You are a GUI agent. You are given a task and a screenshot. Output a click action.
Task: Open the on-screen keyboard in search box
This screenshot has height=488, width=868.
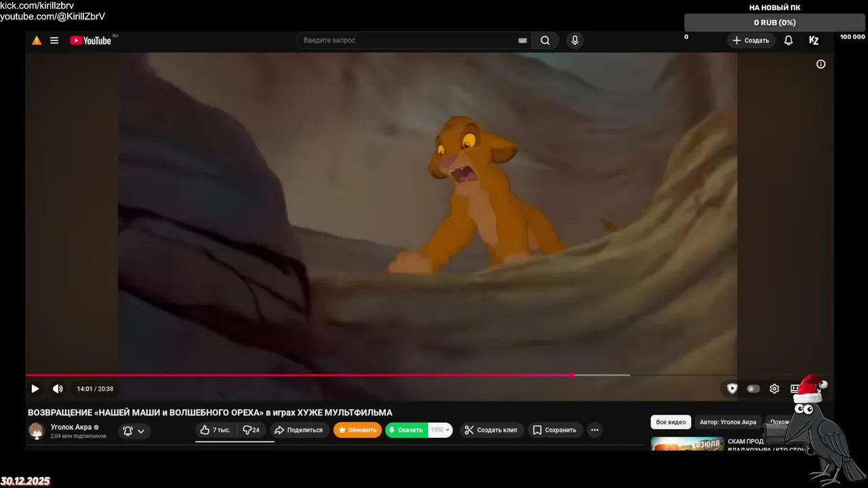tap(522, 41)
